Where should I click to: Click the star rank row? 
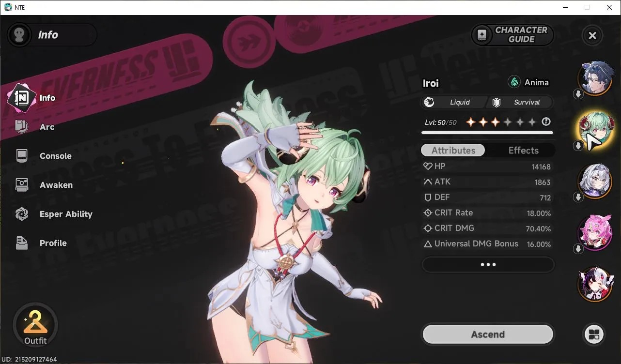point(501,122)
